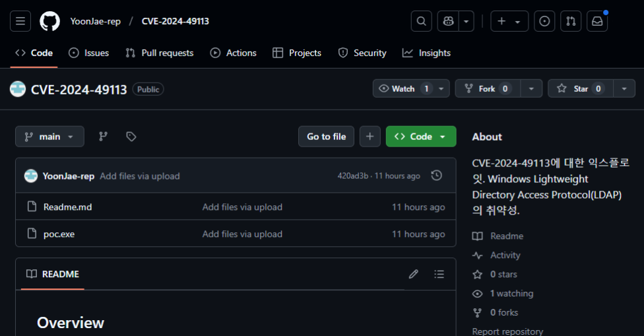Expand the Fork options dropdown arrow

(531, 88)
